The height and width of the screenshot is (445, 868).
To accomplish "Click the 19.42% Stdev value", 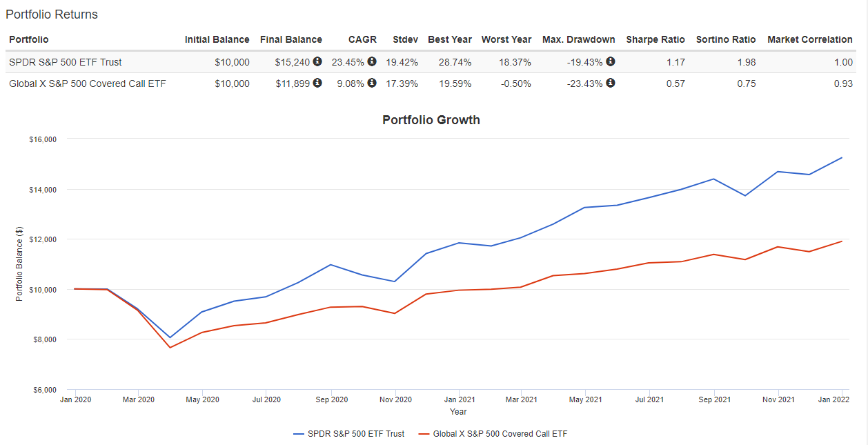I will point(402,62).
